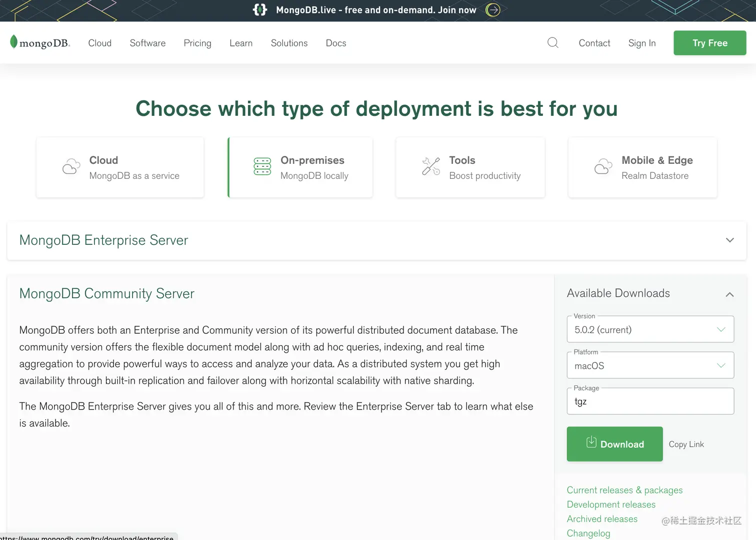Open the Solutions nav menu
The width and height of the screenshot is (756, 540).
pos(289,43)
